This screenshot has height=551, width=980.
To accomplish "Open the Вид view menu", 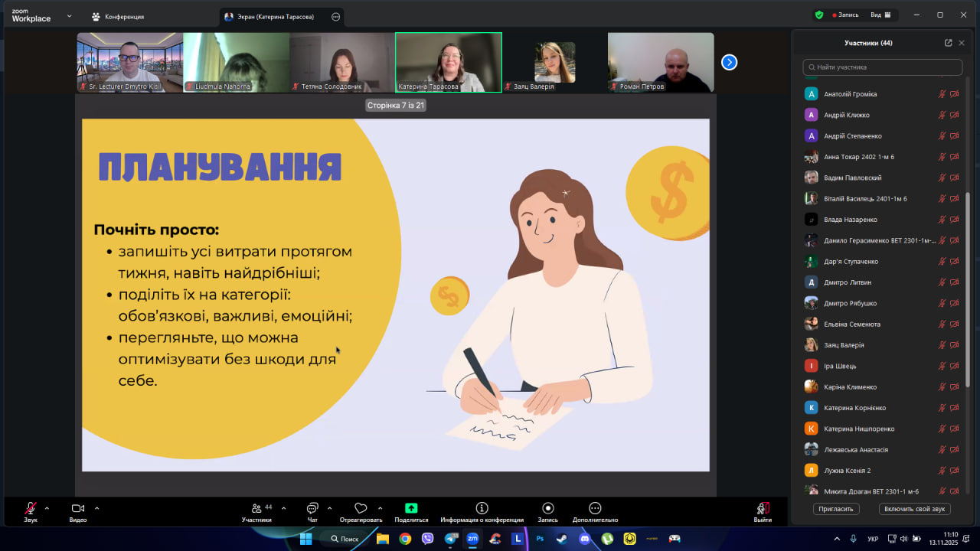I will click(x=880, y=15).
